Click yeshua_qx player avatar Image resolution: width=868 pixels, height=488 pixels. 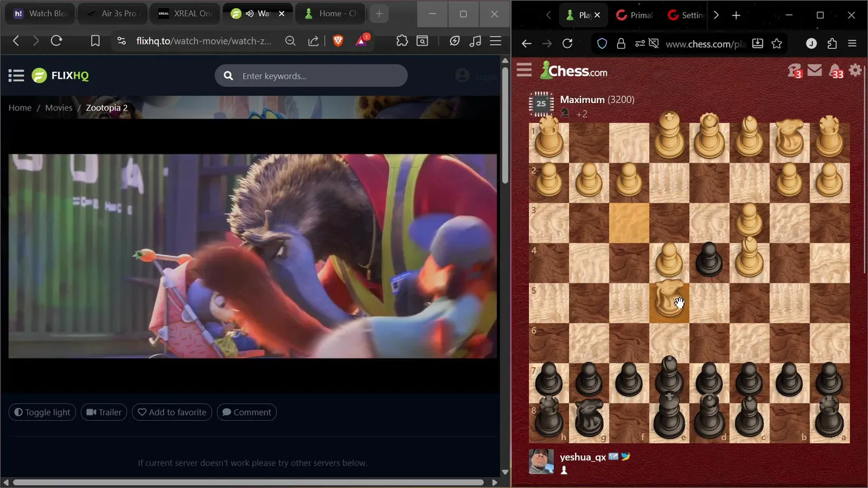point(541,461)
